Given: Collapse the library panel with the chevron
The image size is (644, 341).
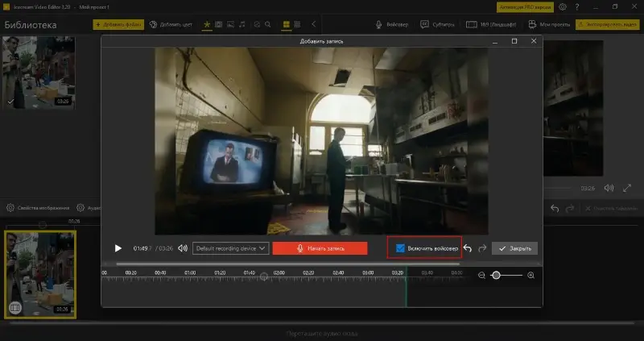Looking at the screenshot, I should 313,24.
